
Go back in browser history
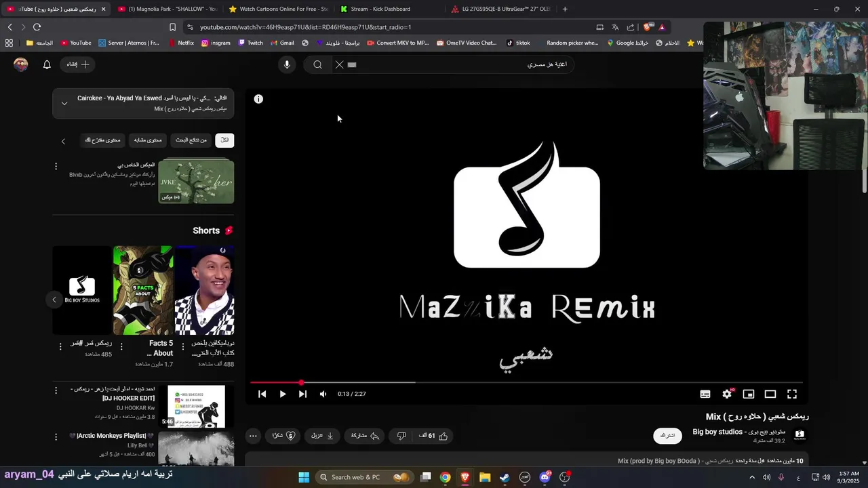pyautogui.click(x=10, y=27)
